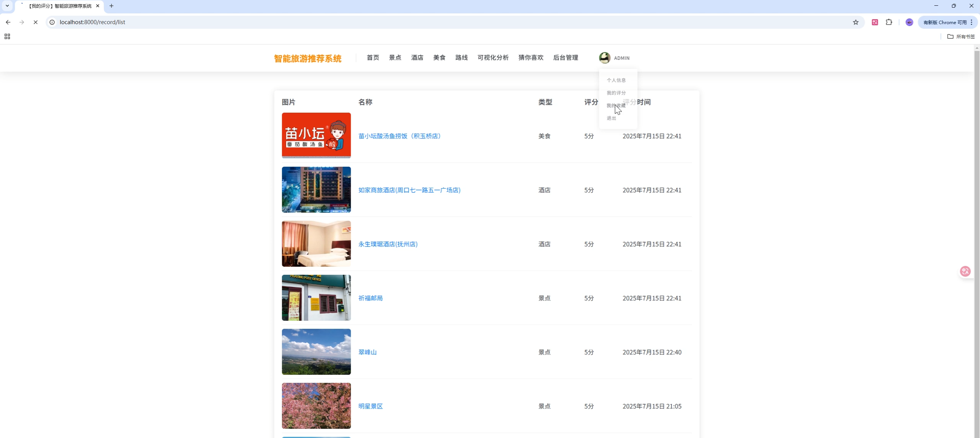Open 可视化分析 in the navigation
This screenshot has width=980, height=438.
[493, 57]
